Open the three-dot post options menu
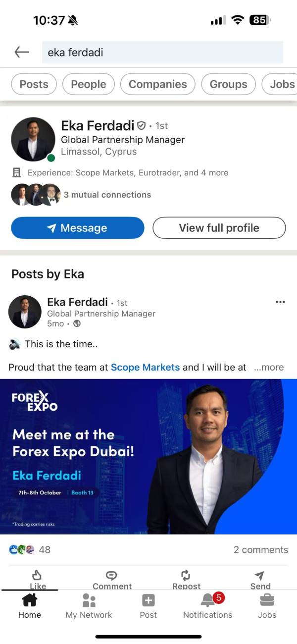Viewport: 297px width, 644px height. (280, 302)
